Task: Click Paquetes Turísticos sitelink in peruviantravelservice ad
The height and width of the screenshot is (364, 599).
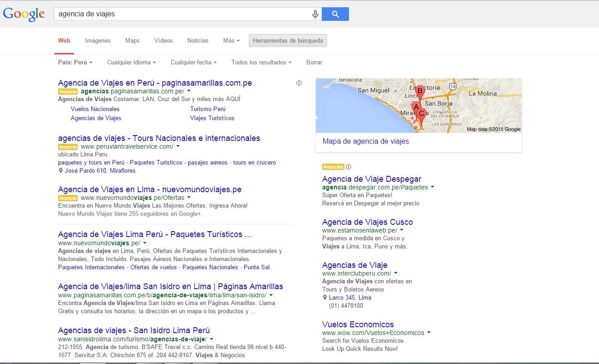Action: click(x=156, y=162)
